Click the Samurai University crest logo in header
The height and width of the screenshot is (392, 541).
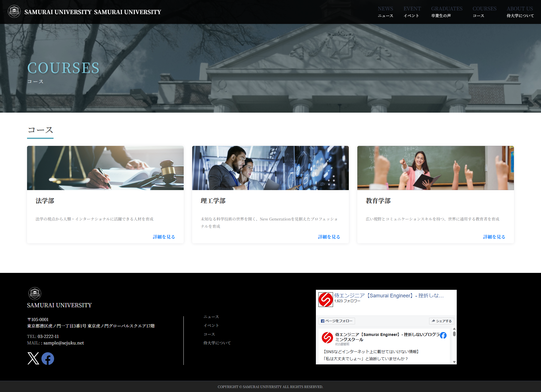coord(14,12)
